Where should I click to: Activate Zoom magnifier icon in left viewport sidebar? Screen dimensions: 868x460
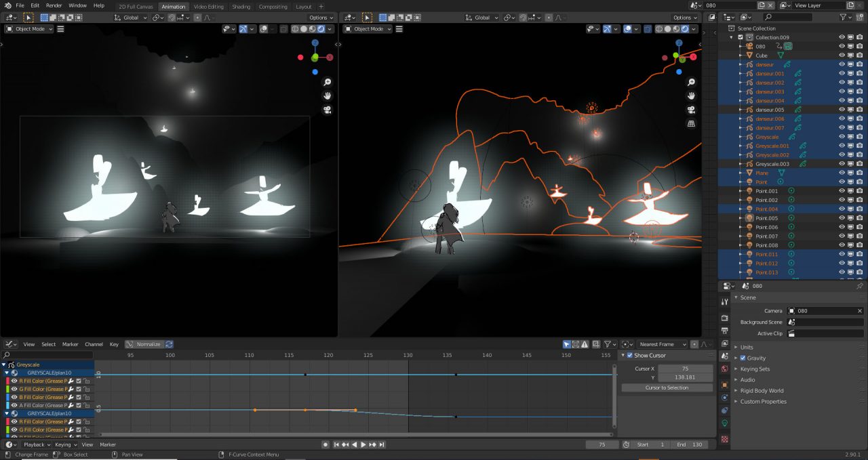pyautogui.click(x=328, y=81)
